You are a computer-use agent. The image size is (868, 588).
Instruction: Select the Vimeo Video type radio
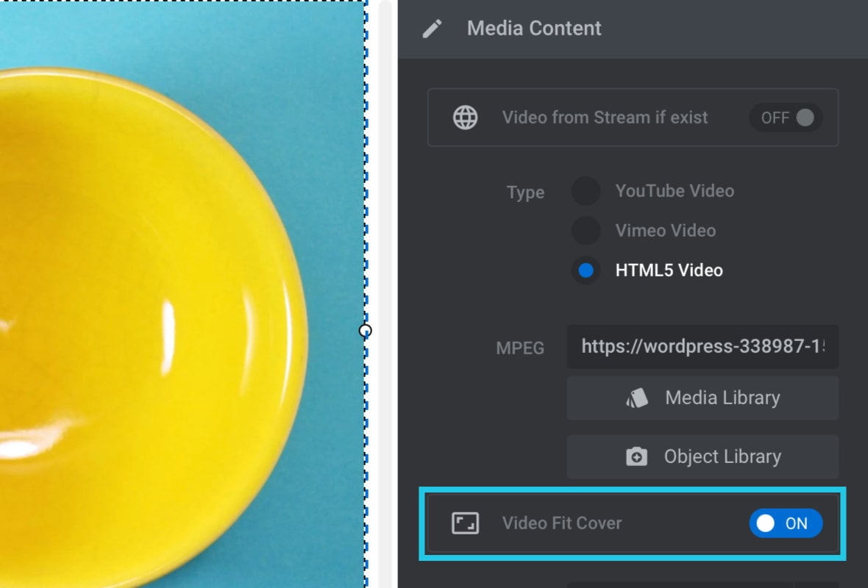(586, 231)
